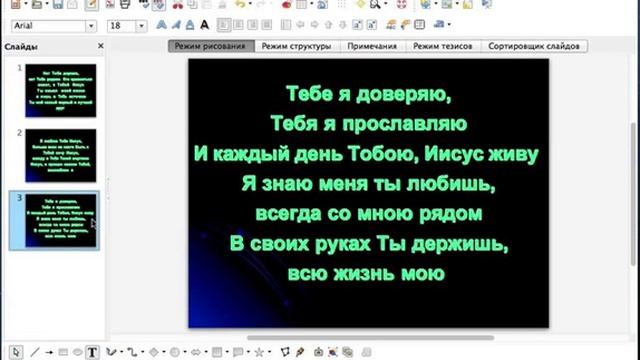This screenshot has height=360, width=640.
Task: Toggle the Edit file mode icon
Action: [91, 4]
